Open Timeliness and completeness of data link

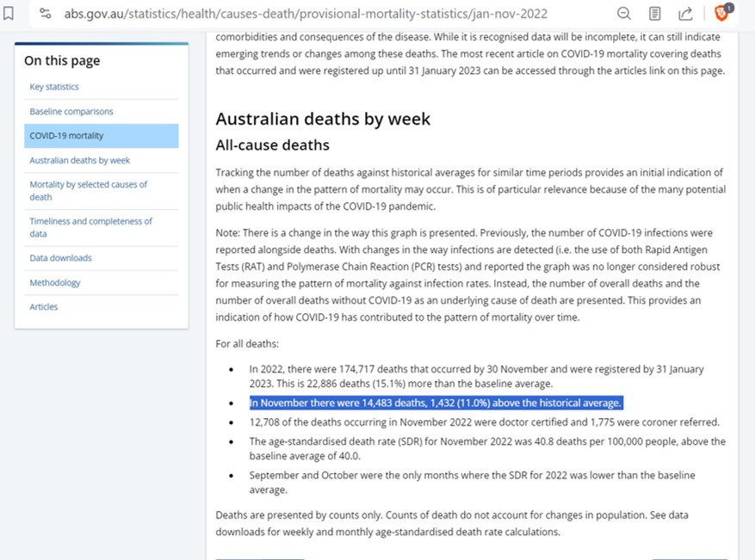[x=90, y=227]
